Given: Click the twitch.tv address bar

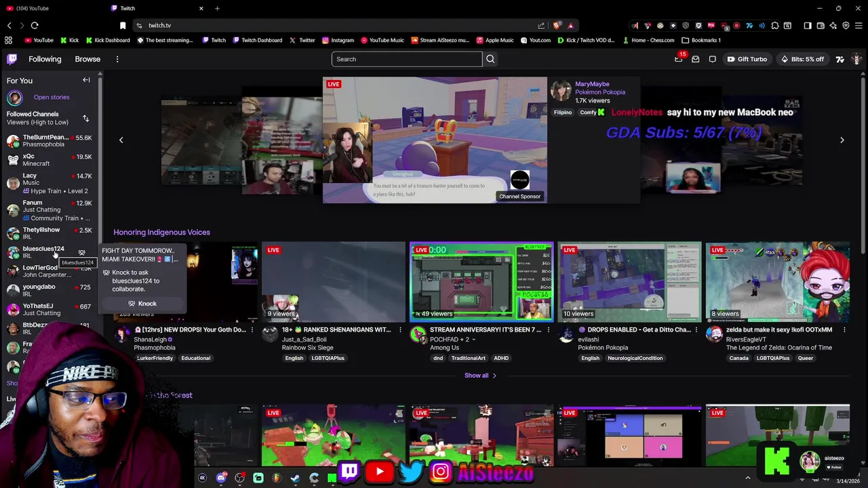Looking at the screenshot, I should click(339, 25).
